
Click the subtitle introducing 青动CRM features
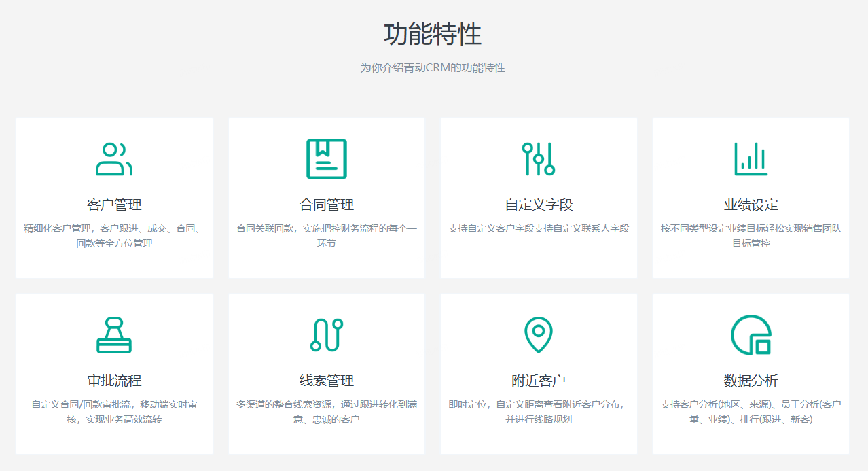(433, 68)
